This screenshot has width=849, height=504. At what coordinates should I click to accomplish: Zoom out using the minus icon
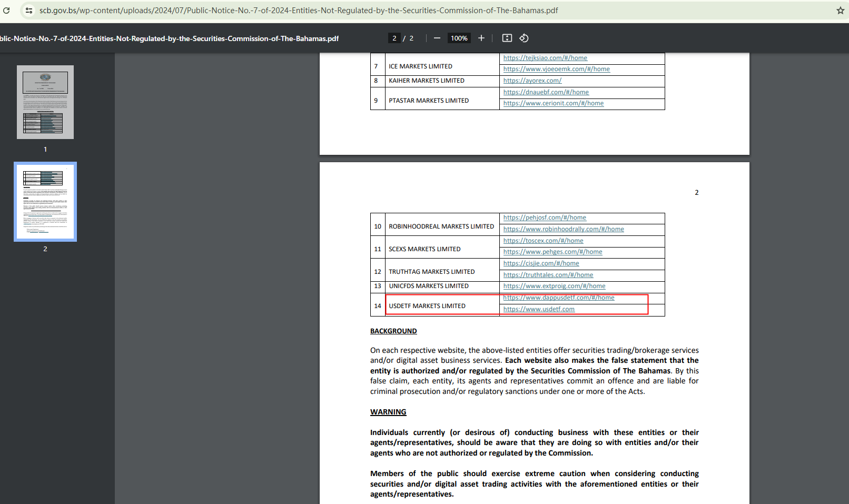click(x=437, y=38)
